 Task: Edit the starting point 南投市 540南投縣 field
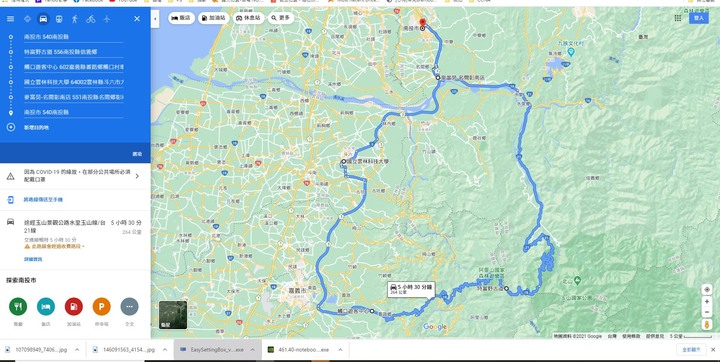click(x=73, y=37)
